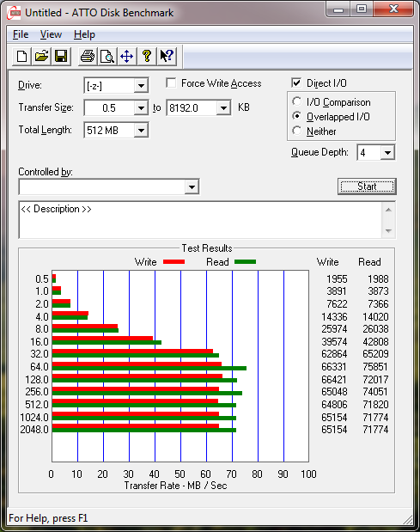Viewport: 420px width, 532px height.
Task: Uncheck the Direct I/O checkbox
Action: pyautogui.click(x=296, y=83)
